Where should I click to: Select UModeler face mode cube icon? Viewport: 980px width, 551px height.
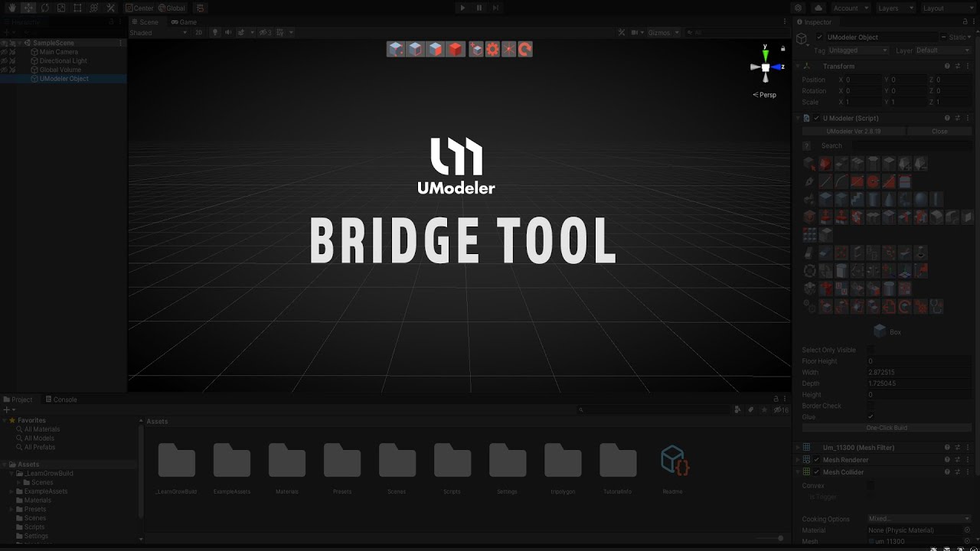(x=436, y=49)
